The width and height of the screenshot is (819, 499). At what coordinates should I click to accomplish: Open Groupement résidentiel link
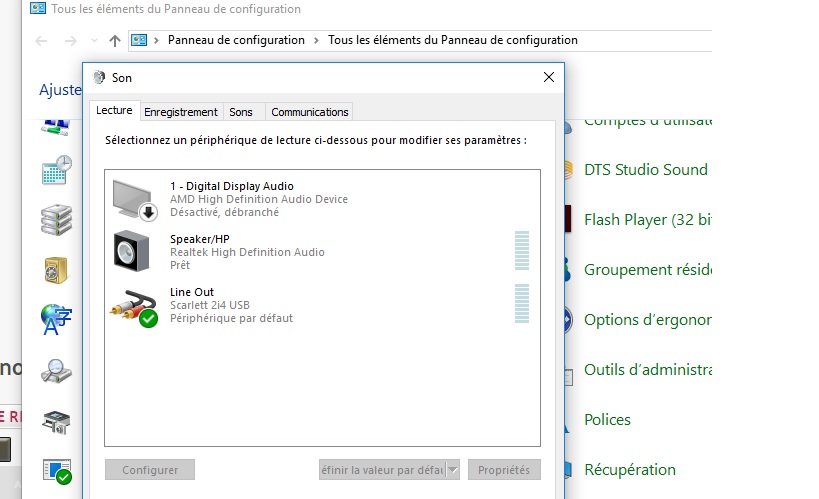648,270
